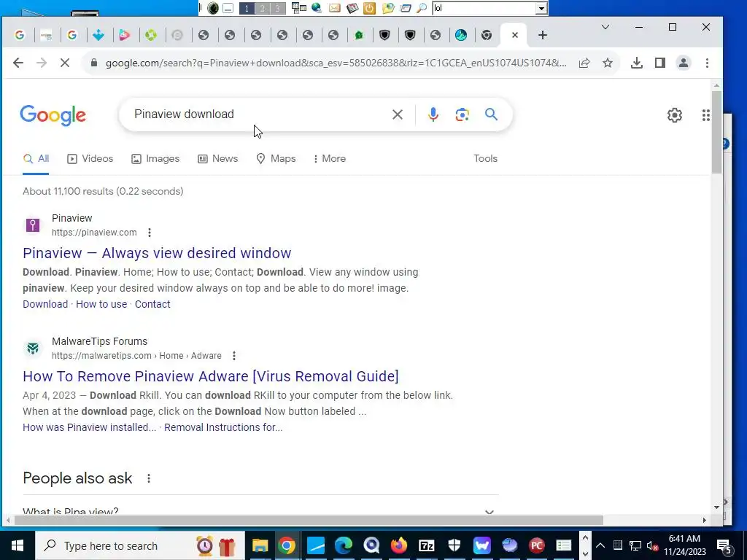Click the address bar URL
Image resolution: width=747 pixels, height=560 pixels.
(x=336, y=63)
